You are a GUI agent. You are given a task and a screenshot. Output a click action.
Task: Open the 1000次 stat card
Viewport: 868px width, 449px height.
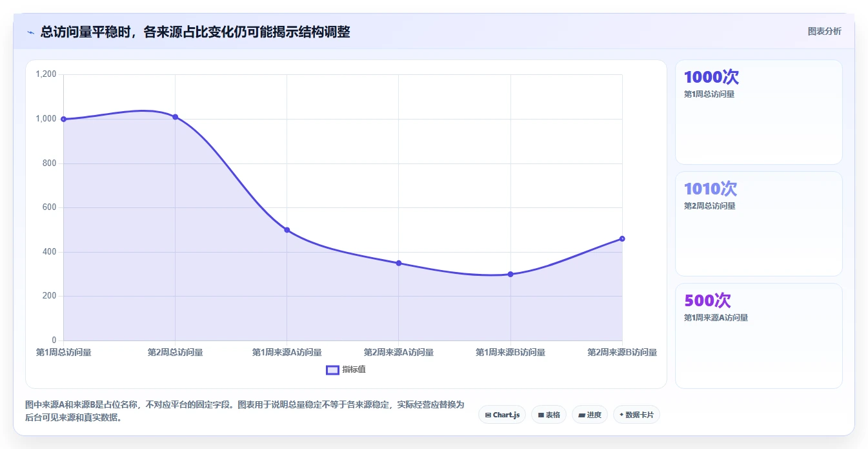(x=759, y=112)
